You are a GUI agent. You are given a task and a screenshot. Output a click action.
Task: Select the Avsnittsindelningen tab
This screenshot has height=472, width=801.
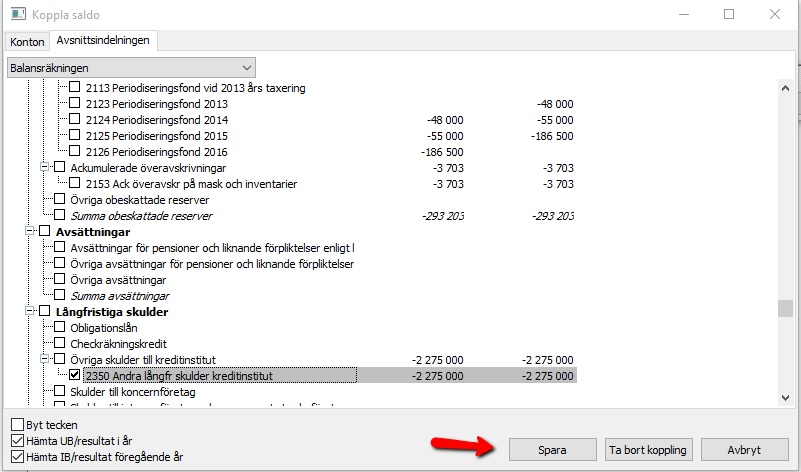(103, 40)
